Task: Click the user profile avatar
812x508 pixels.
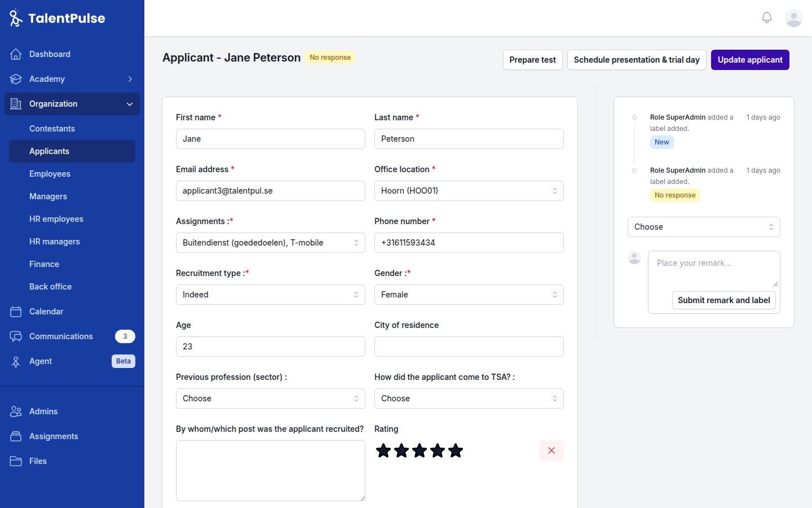Action: point(793,17)
